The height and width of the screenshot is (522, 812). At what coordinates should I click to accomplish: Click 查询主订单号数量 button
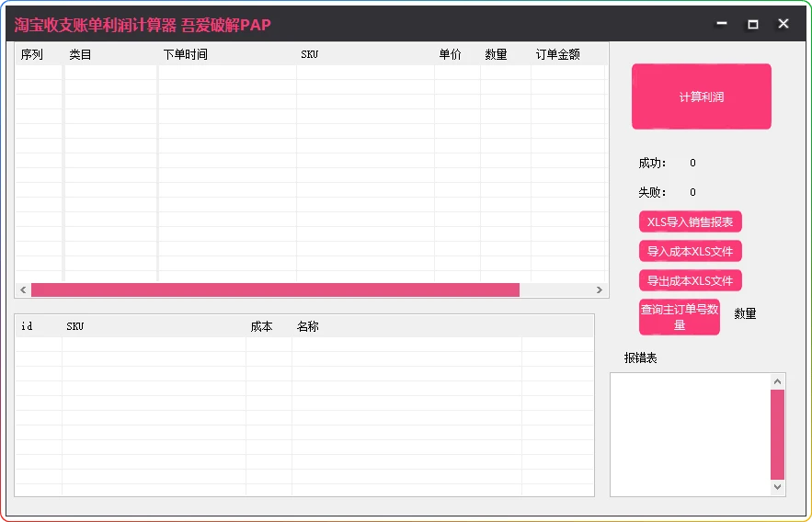[679, 317]
